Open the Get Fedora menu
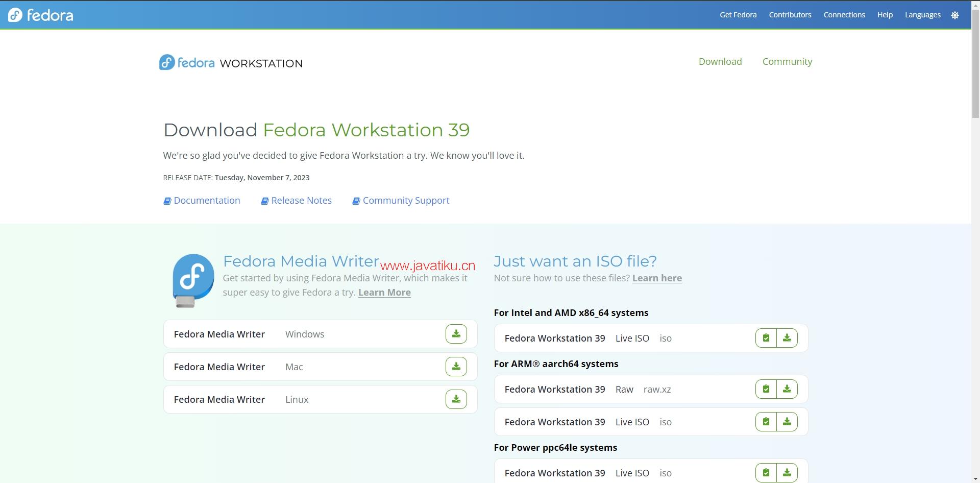This screenshot has height=483, width=980. pyautogui.click(x=738, y=15)
